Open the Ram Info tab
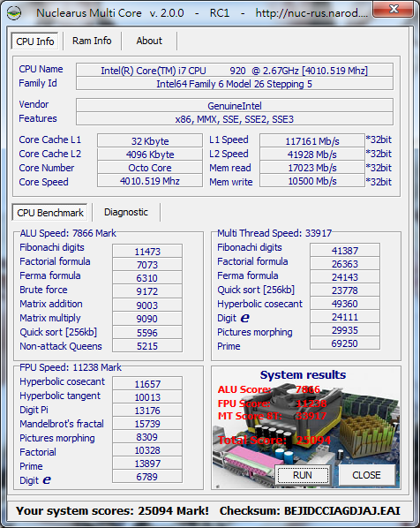 (x=92, y=41)
